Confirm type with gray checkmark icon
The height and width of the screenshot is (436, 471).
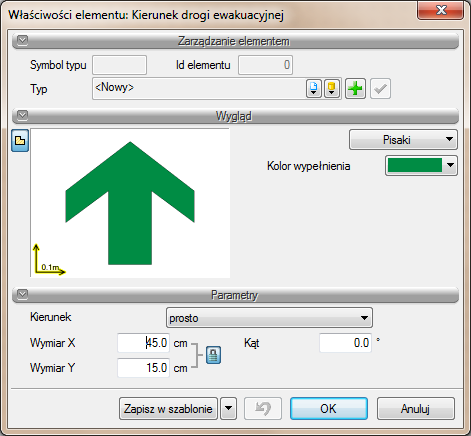coord(380,89)
